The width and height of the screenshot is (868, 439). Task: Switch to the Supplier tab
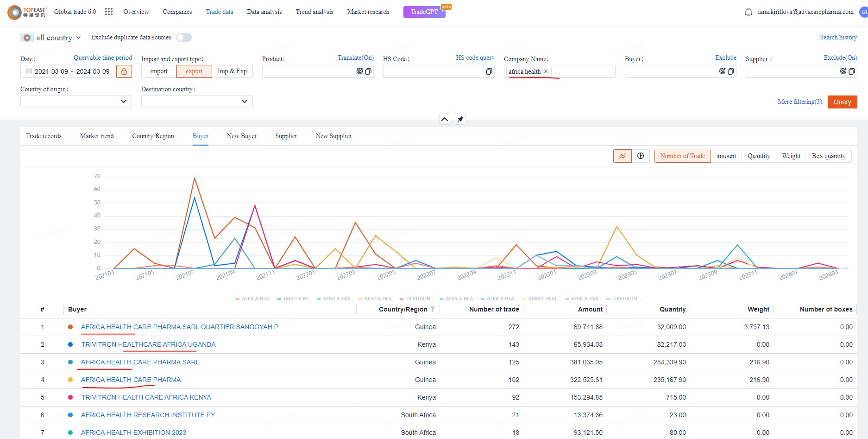coord(286,136)
